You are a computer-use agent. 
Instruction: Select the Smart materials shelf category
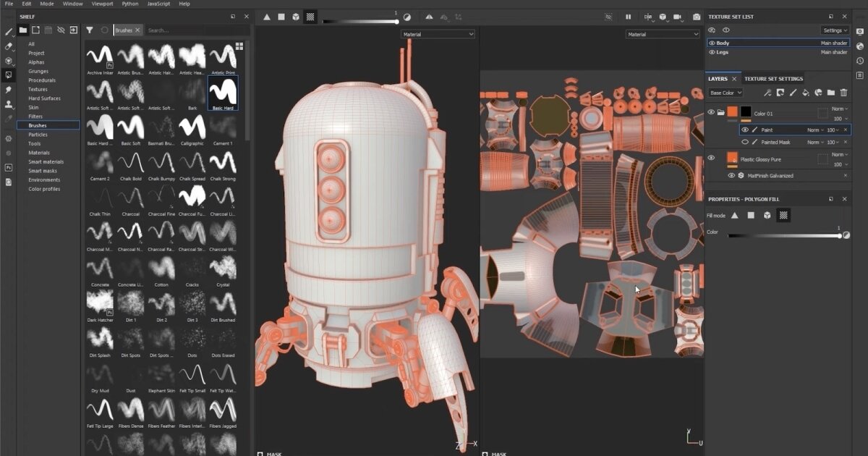(x=46, y=161)
